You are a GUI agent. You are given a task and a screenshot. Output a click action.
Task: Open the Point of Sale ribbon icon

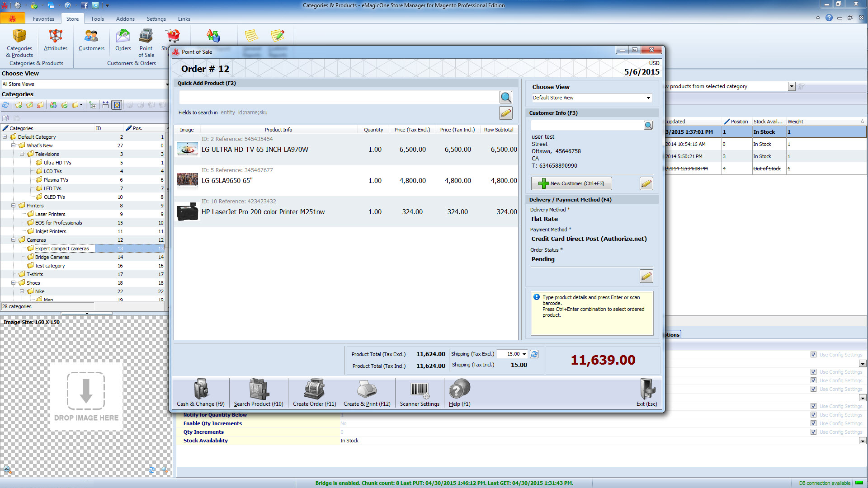click(146, 43)
